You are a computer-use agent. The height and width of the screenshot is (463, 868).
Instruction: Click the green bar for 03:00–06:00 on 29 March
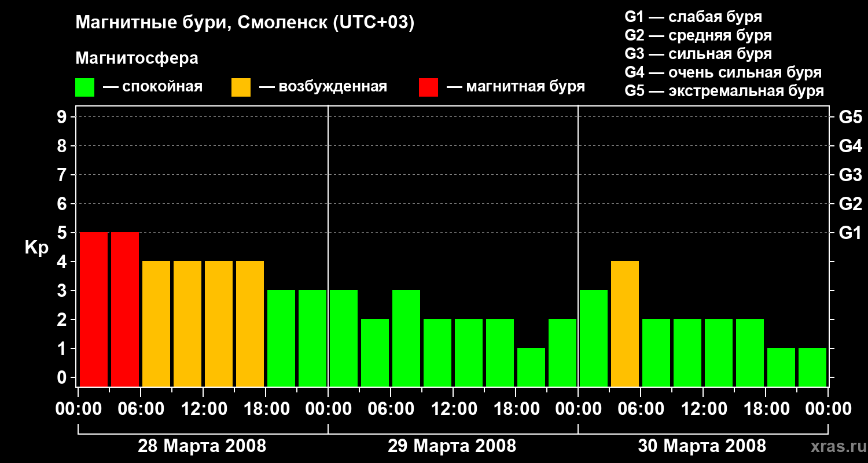pyautogui.click(x=375, y=352)
